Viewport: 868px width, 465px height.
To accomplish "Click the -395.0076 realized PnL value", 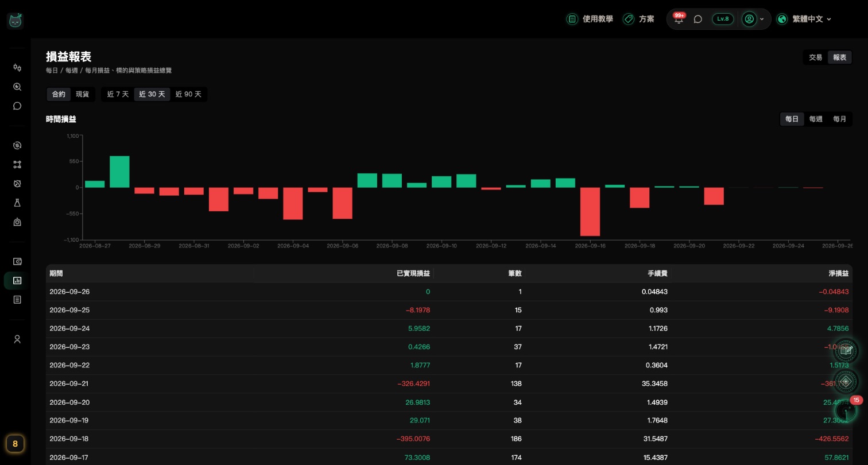I will (413, 439).
